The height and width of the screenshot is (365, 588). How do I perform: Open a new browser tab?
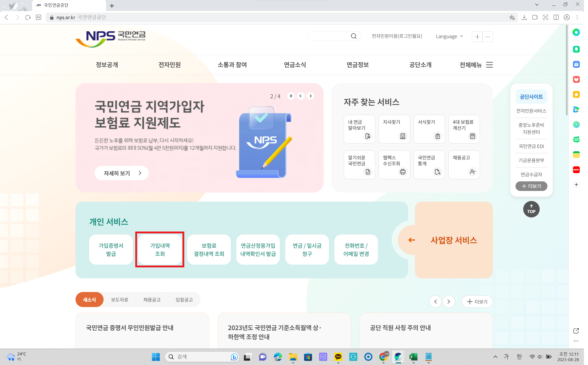point(112,6)
